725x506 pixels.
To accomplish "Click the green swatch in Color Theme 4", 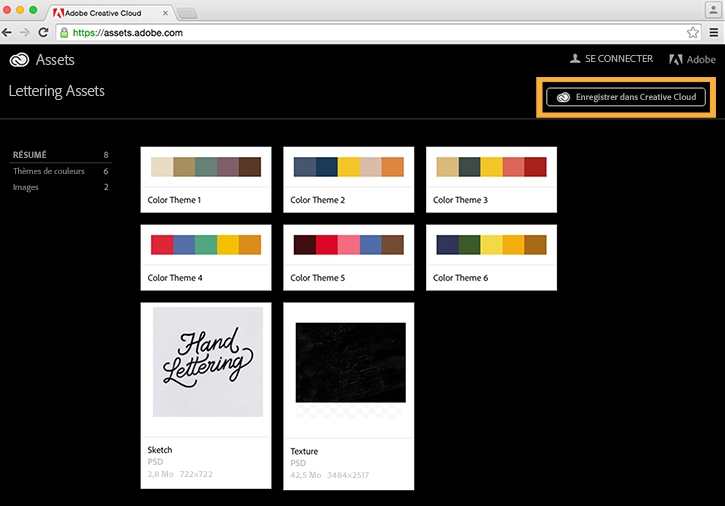I will (206, 245).
